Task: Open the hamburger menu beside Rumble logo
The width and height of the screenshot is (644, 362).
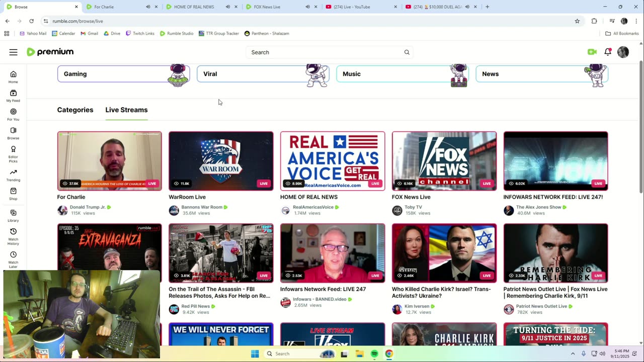Action: 13,52
